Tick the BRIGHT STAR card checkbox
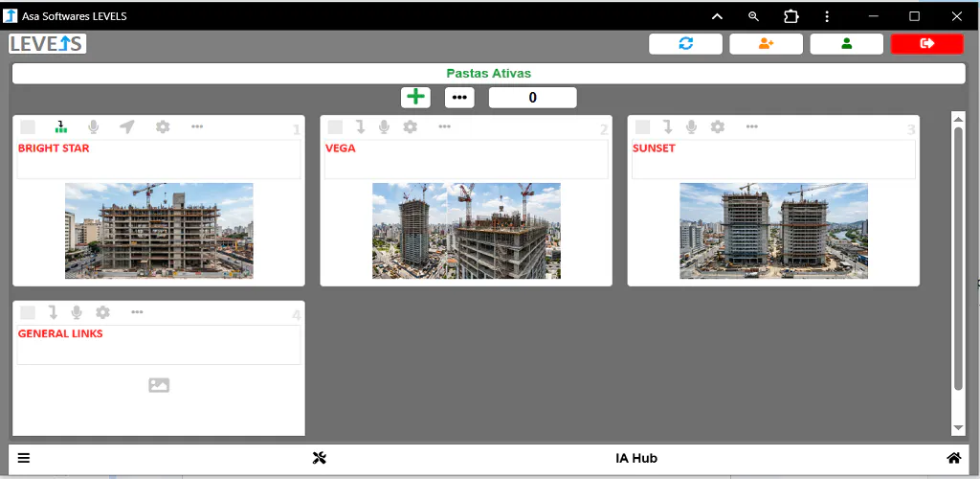 (x=28, y=127)
